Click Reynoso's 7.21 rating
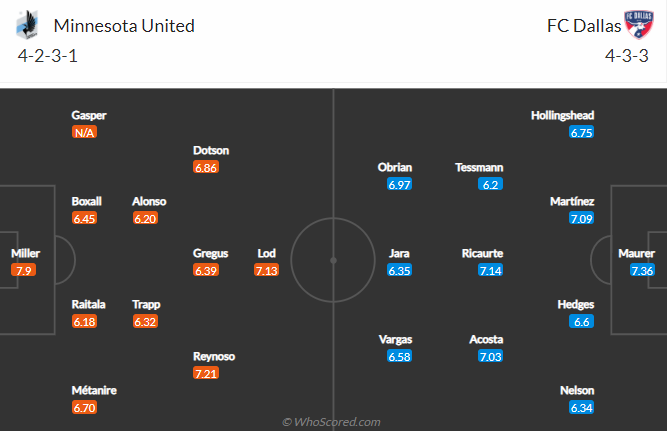Viewport: 667px width, 431px height. 206,374
